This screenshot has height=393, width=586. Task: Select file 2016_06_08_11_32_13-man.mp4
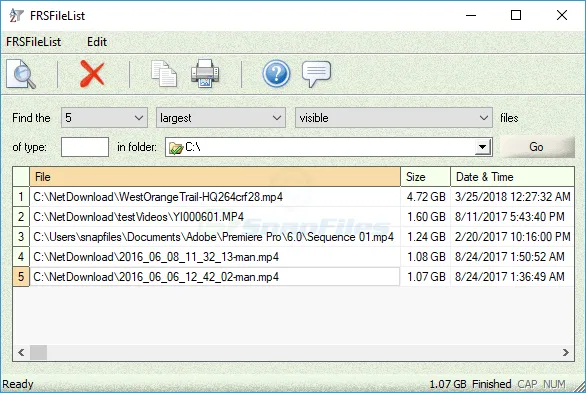point(215,257)
